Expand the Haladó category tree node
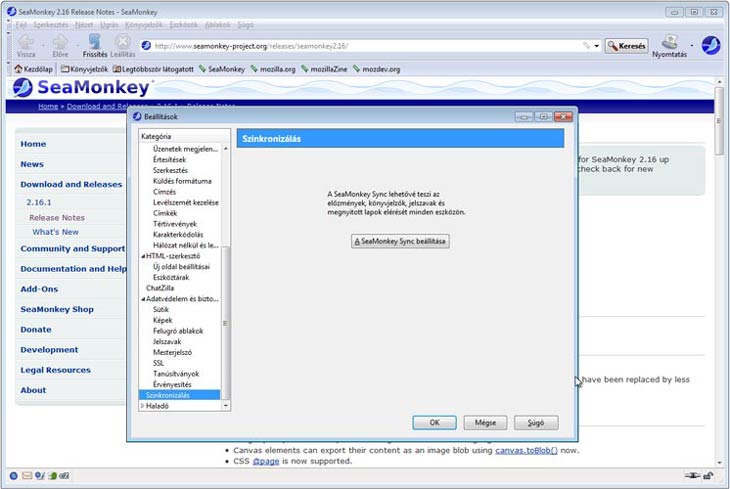Screen dimensions: 730x489 point(143,406)
